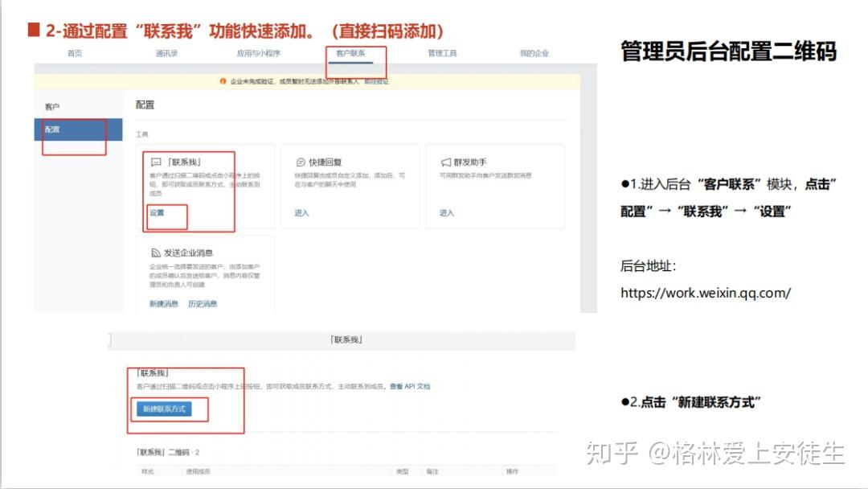The width and height of the screenshot is (868, 489).
Task: Open the 首页 tab
Action: (x=75, y=53)
